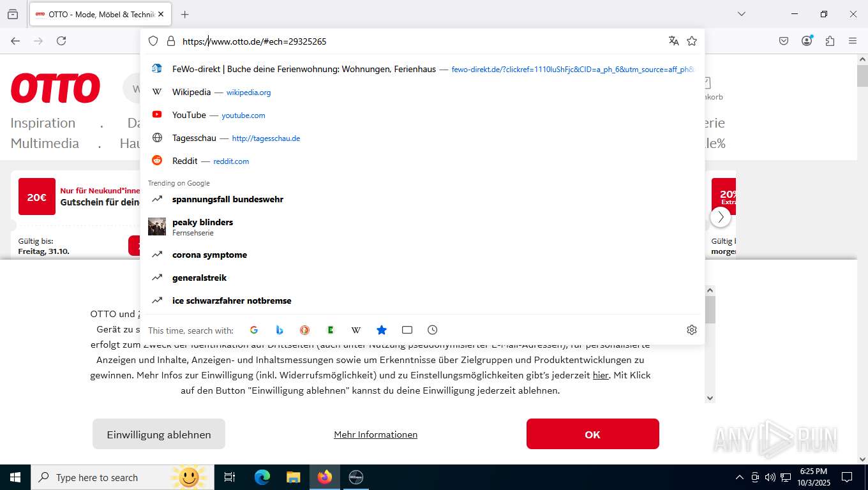Open notification center icon

pos(847,477)
